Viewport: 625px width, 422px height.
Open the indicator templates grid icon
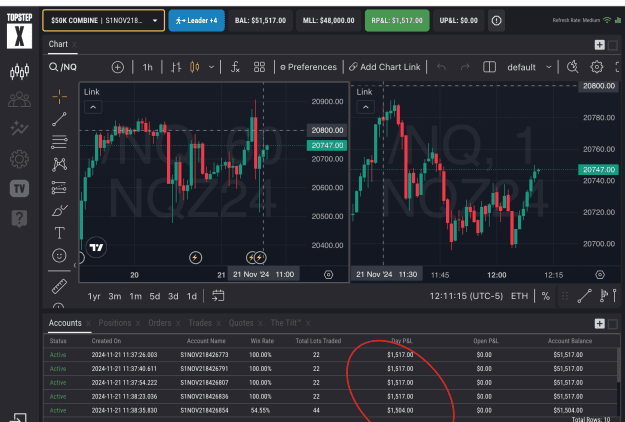coord(259,67)
